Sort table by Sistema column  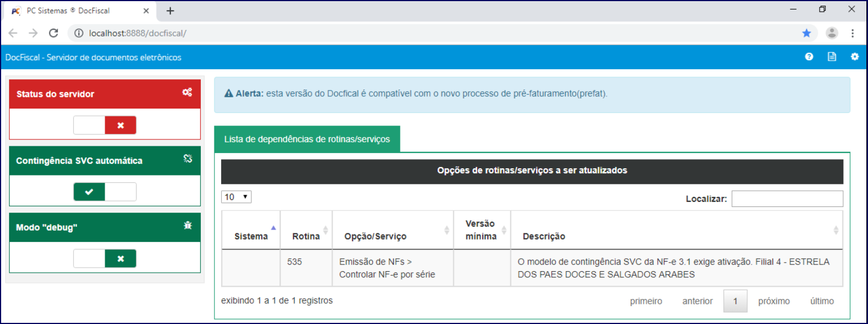[x=251, y=231]
